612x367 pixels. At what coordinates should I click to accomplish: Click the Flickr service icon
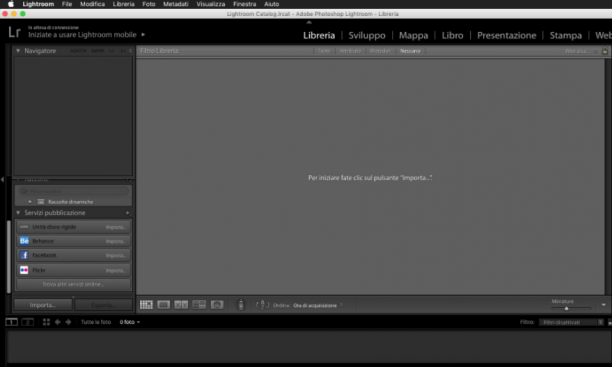tap(24, 270)
